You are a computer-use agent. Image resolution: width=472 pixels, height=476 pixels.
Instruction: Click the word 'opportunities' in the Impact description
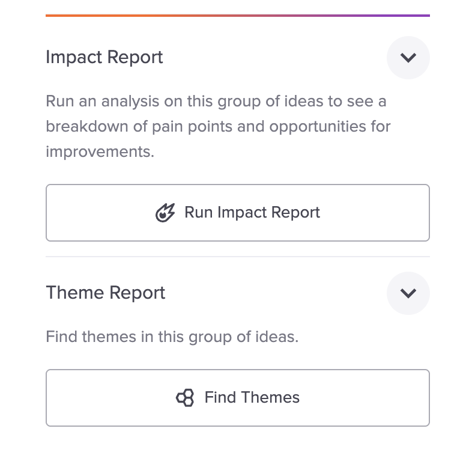[313, 127]
